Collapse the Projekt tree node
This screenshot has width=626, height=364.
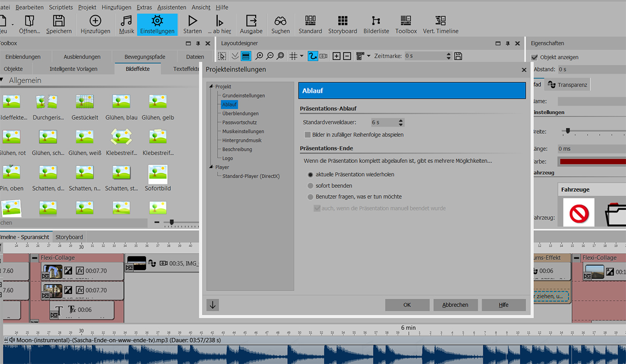(x=212, y=87)
